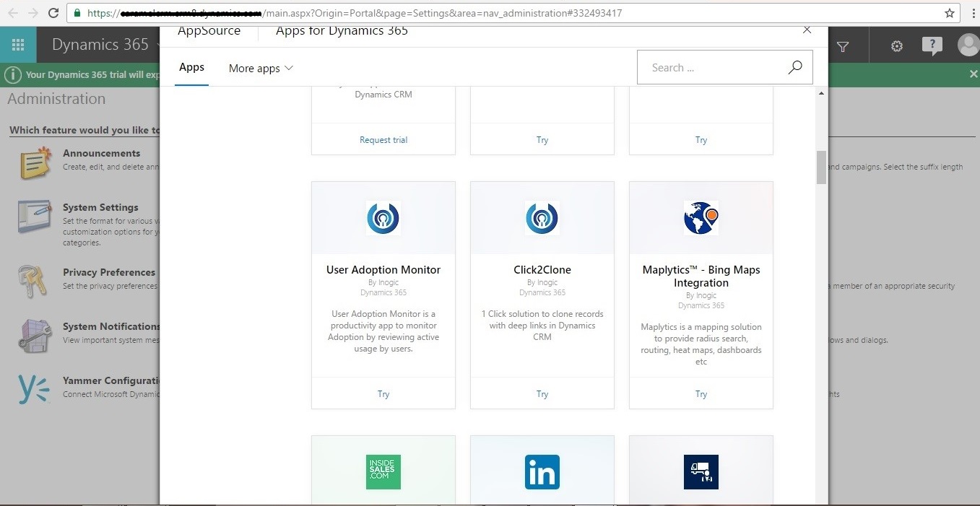Open the LinkedIn app tile icon
The image size is (980, 506).
(x=542, y=472)
